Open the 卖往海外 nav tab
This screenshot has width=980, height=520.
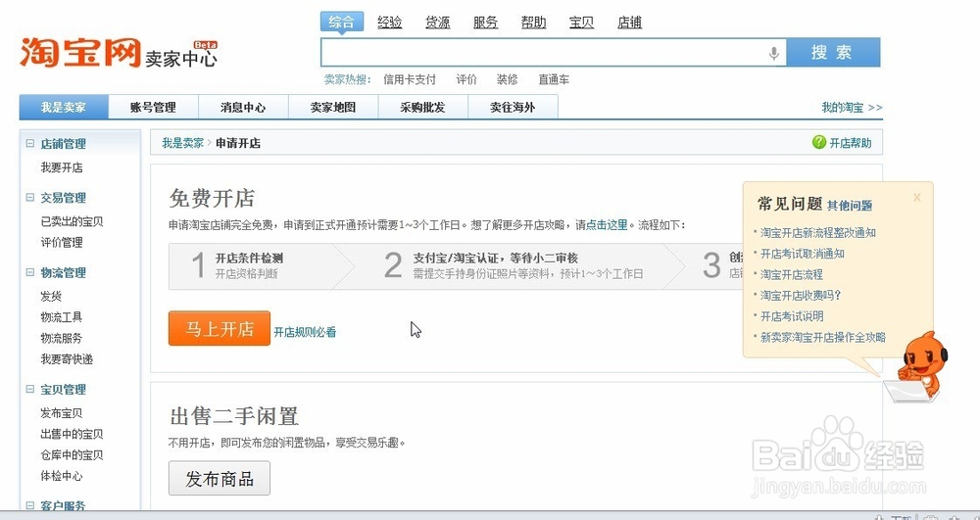513,107
